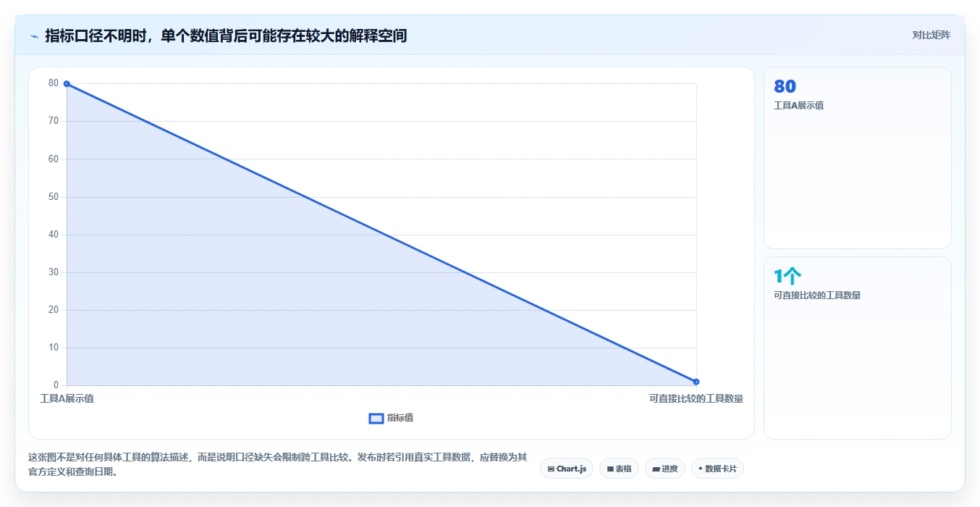Select the 进度 pill button
Image resolution: width=980 pixels, height=507 pixels.
point(664,469)
